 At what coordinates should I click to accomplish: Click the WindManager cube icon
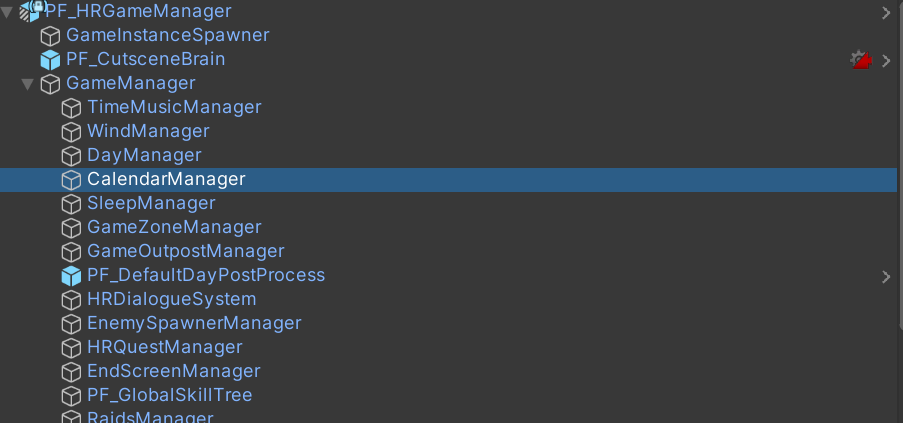[71, 132]
